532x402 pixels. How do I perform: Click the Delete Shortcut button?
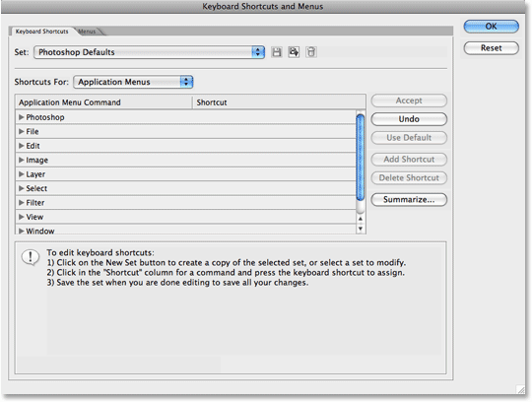pyautogui.click(x=409, y=177)
